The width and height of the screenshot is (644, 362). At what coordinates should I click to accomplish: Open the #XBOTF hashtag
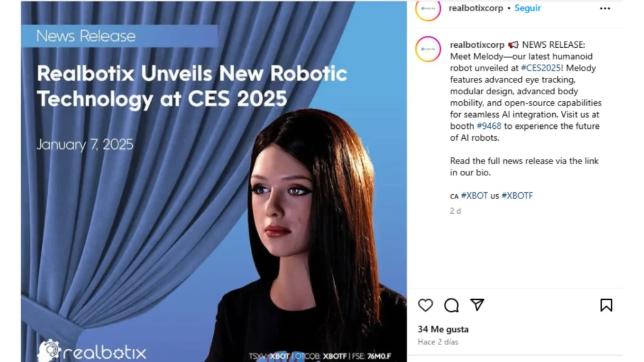517,196
